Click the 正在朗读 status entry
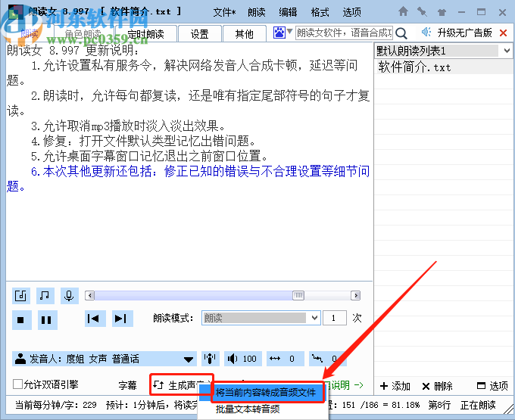 point(478,405)
